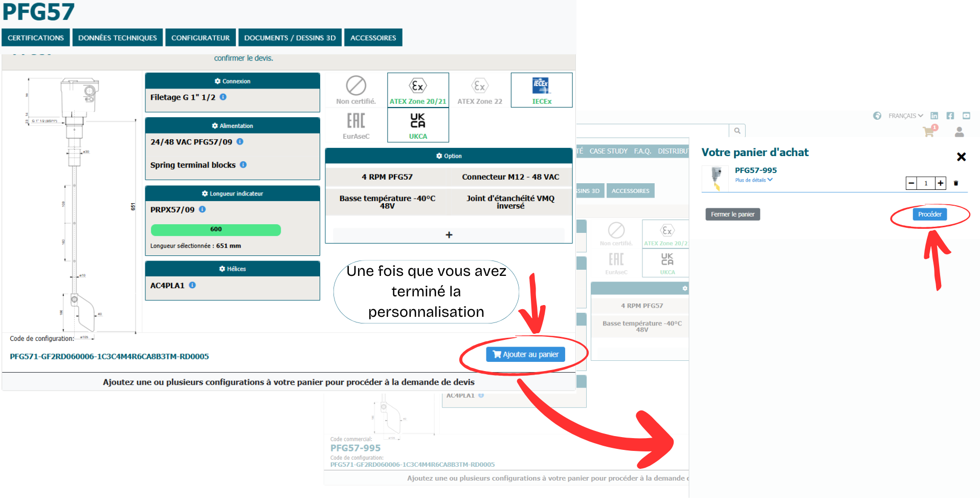The image size is (980, 498).
Task: Open the ACCESSOIRES tab in front window
Action: coord(373,37)
